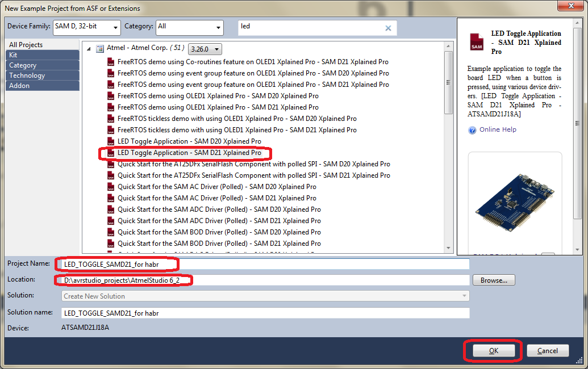Select FreeRTOS Co-routines demo SAM D21 entry
588x369 pixels.
pos(253,62)
